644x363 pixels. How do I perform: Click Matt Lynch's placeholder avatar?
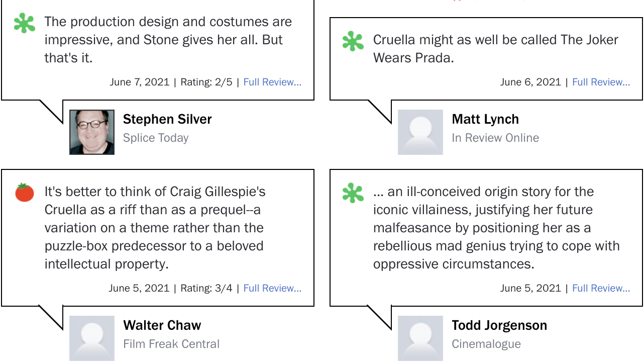(x=420, y=132)
